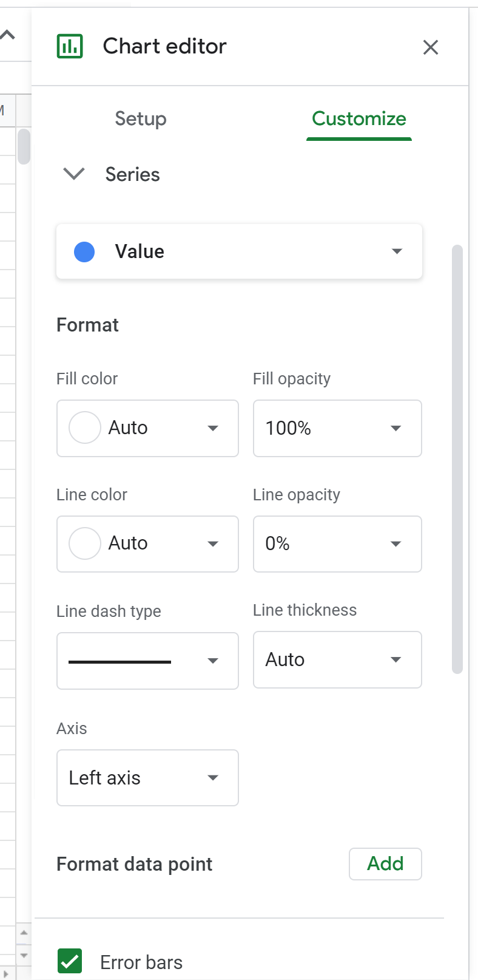The image size is (478, 980).
Task: Change the Line opacity from 0%
Action: point(337,544)
